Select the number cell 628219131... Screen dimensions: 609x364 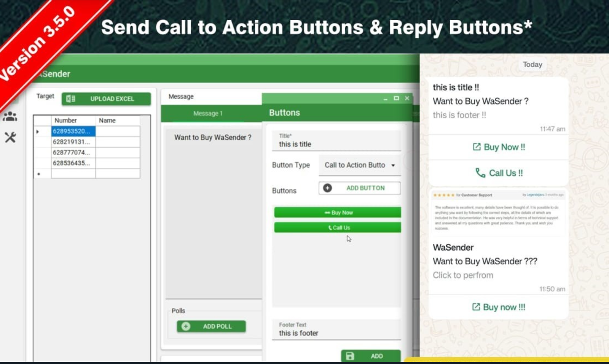[x=73, y=142]
